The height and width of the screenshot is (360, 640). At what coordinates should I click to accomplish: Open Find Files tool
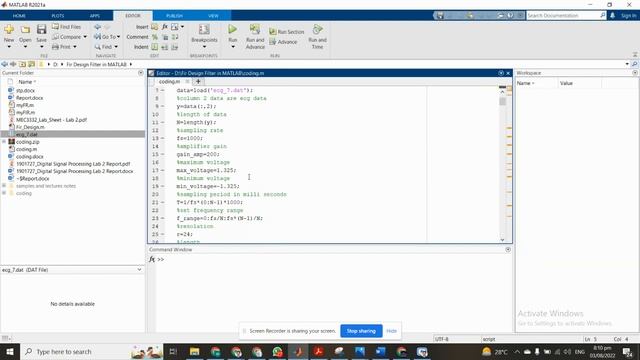pos(66,27)
